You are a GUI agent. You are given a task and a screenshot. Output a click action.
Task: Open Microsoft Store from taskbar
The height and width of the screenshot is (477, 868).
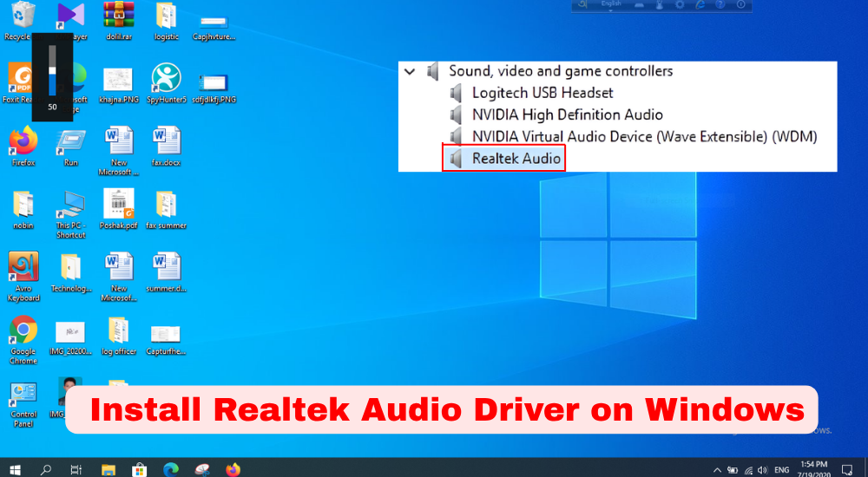click(x=139, y=469)
